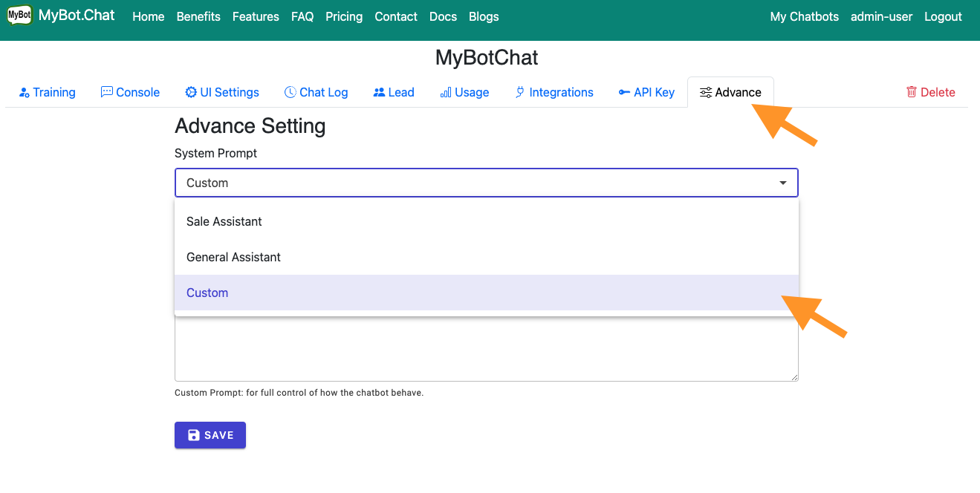Click the Console chat bubble icon
Viewport: 980px width, 493px height.
[x=107, y=92]
